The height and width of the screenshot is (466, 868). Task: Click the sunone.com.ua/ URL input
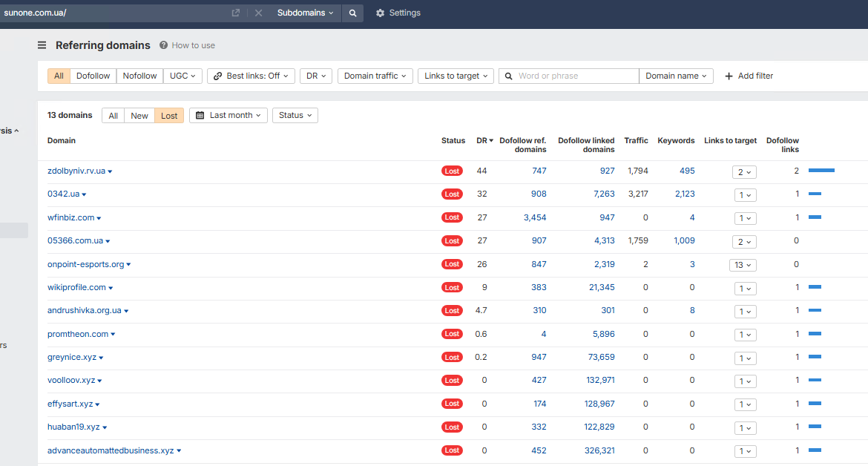tap(114, 13)
